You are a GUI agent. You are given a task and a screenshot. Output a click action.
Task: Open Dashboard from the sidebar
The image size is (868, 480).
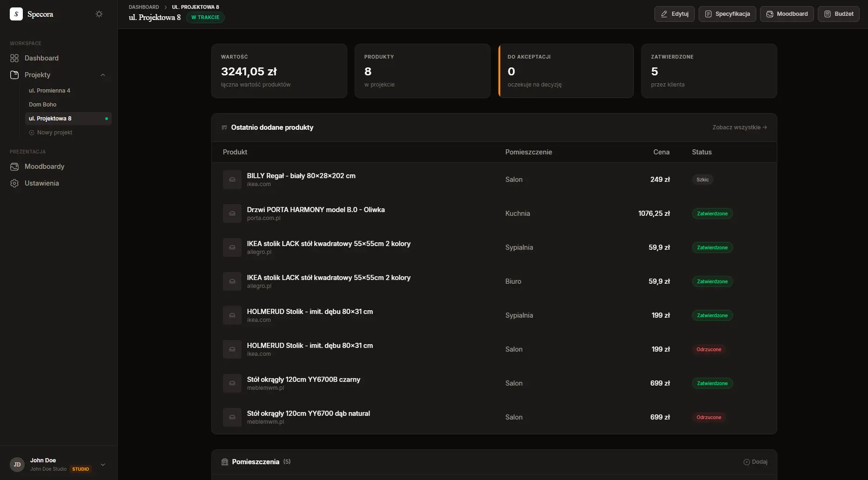(41, 58)
